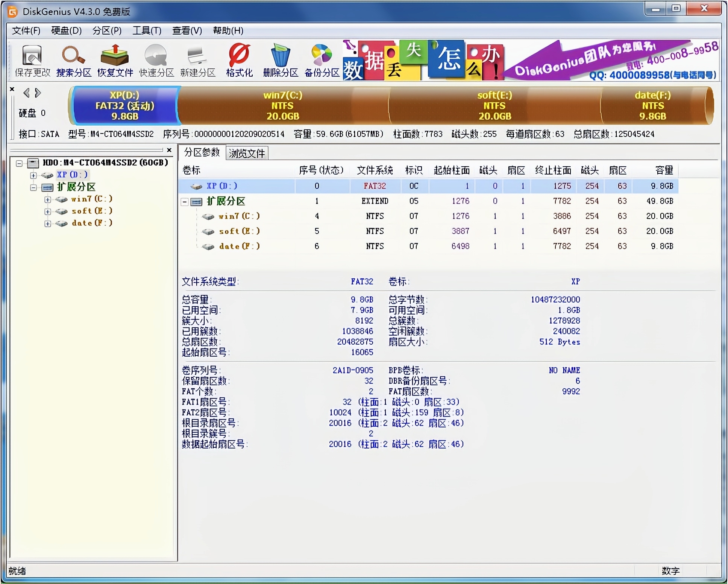Screen dimensions: 728x584
Task: Click date (F:) drive icon in partition table
Action: click(x=208, y=246)
